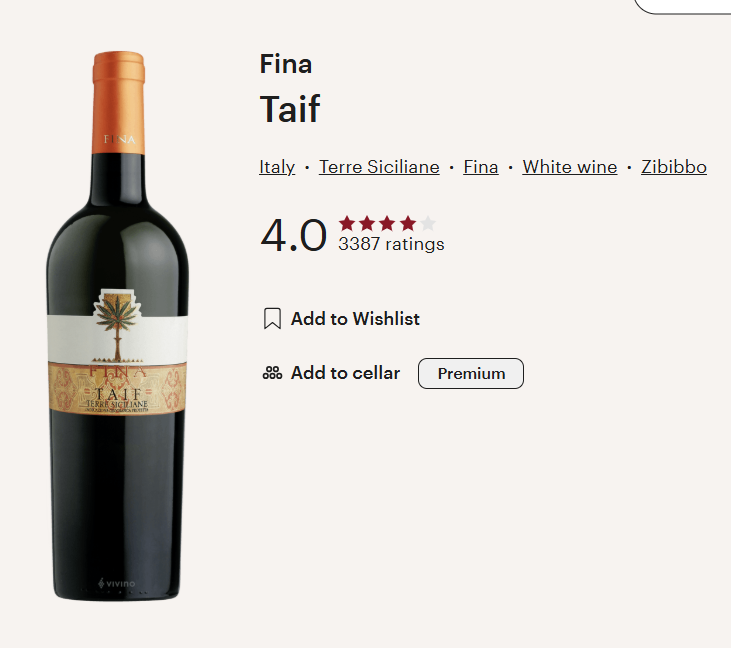Viewport: 731px width, 648px height.
Task: Click the cellar icon beside Add to cellar
Action: pos(272,374)
